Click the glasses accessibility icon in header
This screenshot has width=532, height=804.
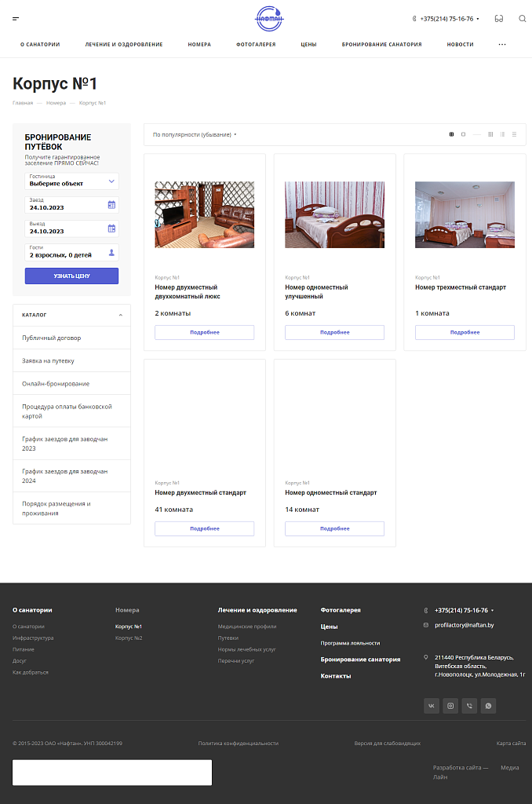click(499, 19)
